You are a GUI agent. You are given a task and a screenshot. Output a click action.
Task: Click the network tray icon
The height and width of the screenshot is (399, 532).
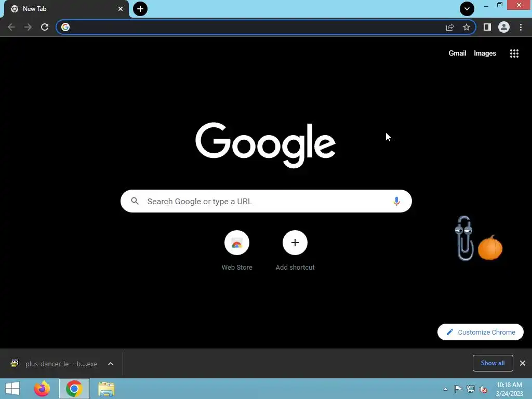470,389
